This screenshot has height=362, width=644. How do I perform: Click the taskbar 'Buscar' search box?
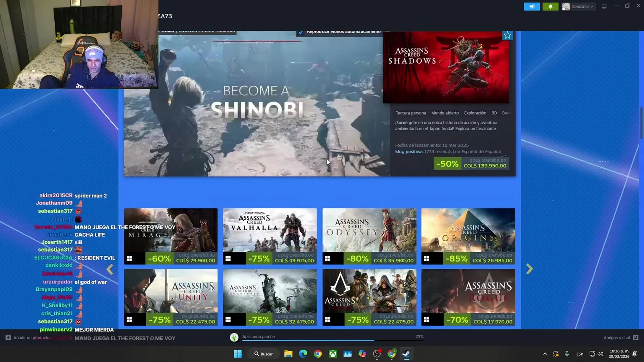click(x=264, y=354)
